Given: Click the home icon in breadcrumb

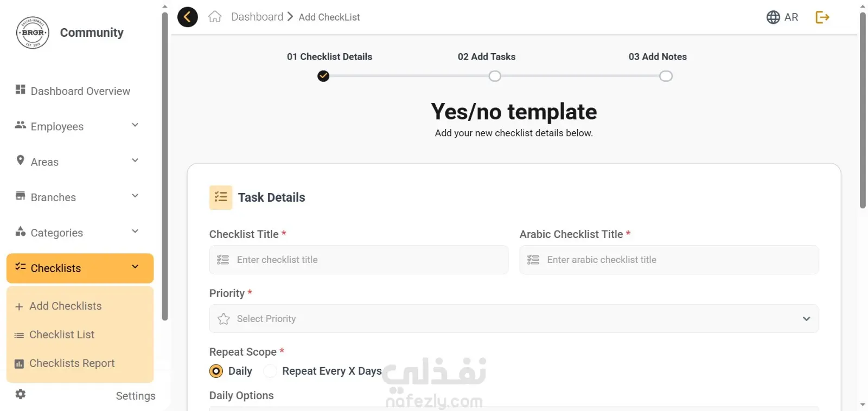Looking at the screenshot, I should (x=215, y=17).
